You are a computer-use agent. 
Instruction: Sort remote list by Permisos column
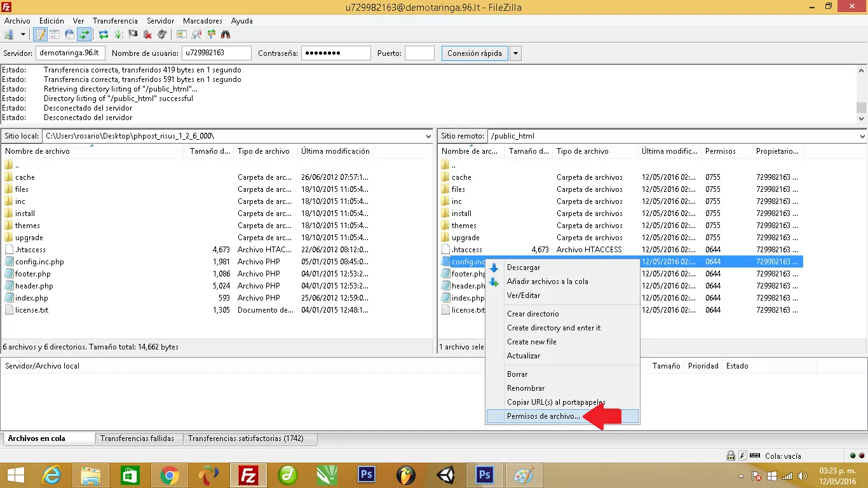[727, 151]
